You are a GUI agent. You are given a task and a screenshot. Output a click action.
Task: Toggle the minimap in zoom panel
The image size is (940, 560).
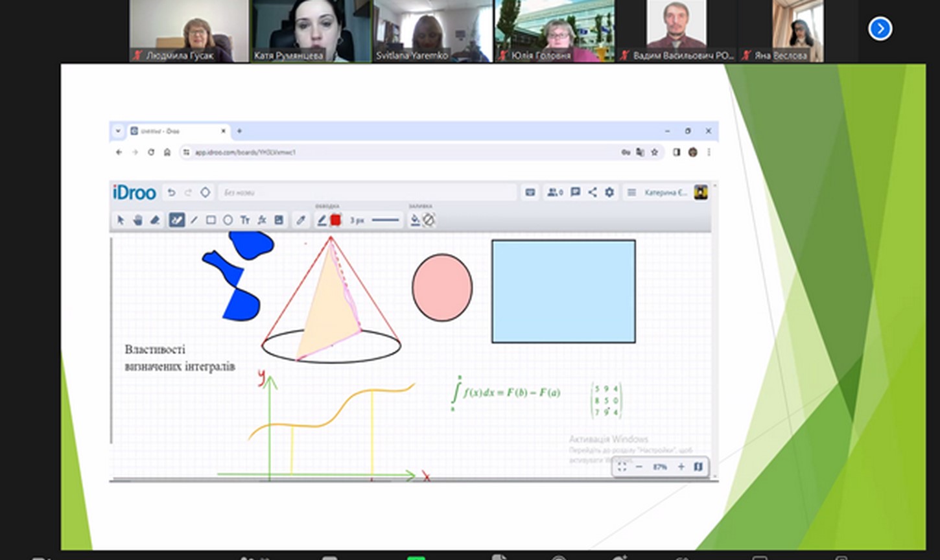pos(698,467)
